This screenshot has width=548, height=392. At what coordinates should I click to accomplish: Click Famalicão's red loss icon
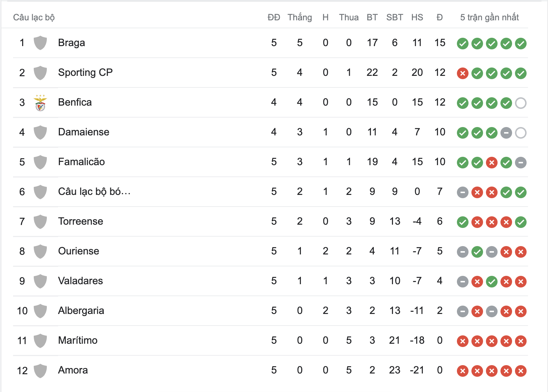[491, 163]
